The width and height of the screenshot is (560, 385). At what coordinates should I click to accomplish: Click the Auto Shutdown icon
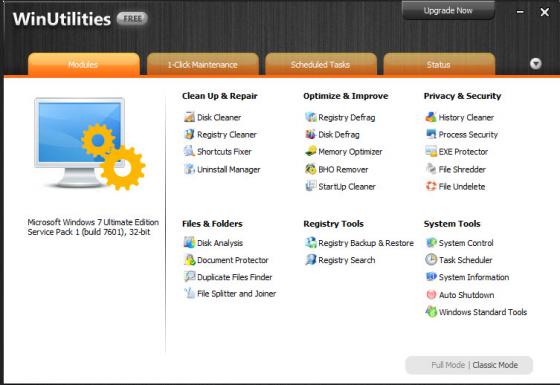[431, 295]
